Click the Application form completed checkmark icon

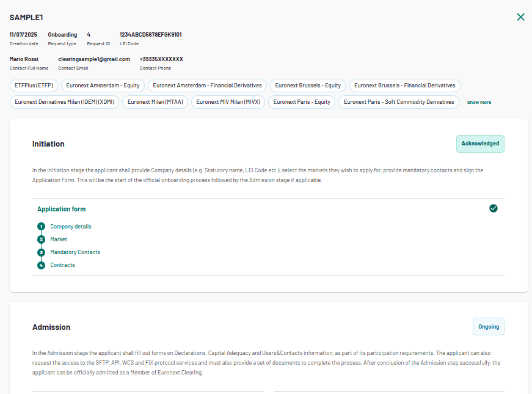[x=494, y=208]
